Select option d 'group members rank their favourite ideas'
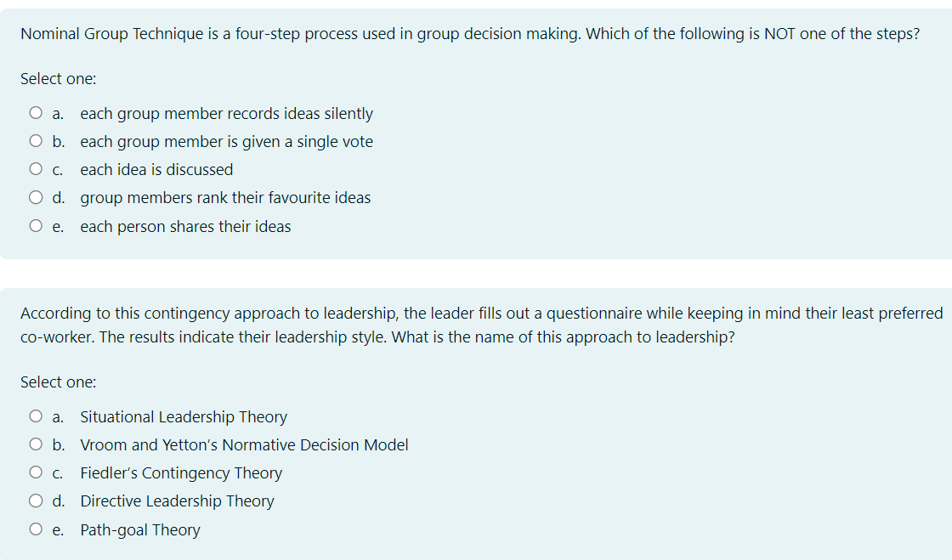Image resolution: width=952 pixels, height=560 pixels. tap(36, 196)
